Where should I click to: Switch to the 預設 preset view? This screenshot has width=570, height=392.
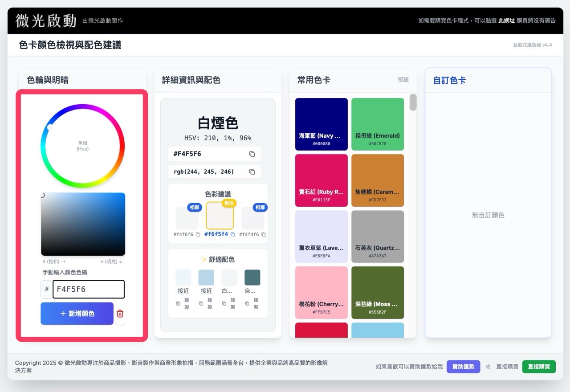pos(403,80)
